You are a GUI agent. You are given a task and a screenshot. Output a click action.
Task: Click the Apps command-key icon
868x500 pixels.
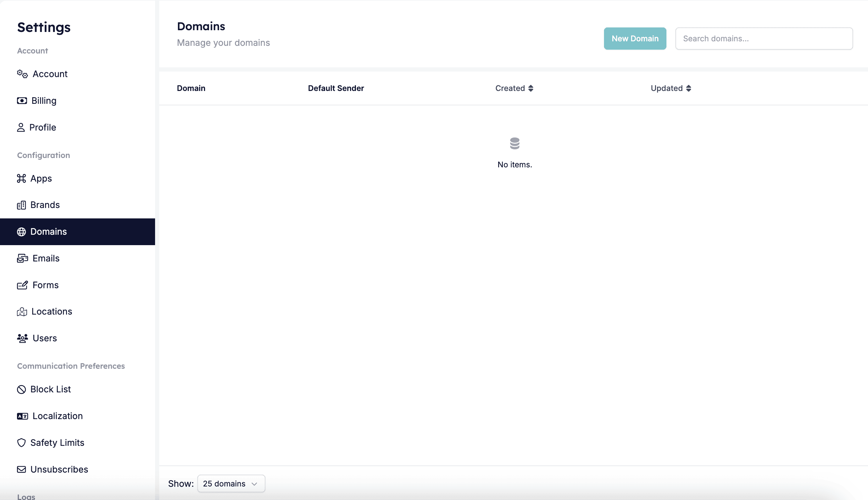coord(22,178)
